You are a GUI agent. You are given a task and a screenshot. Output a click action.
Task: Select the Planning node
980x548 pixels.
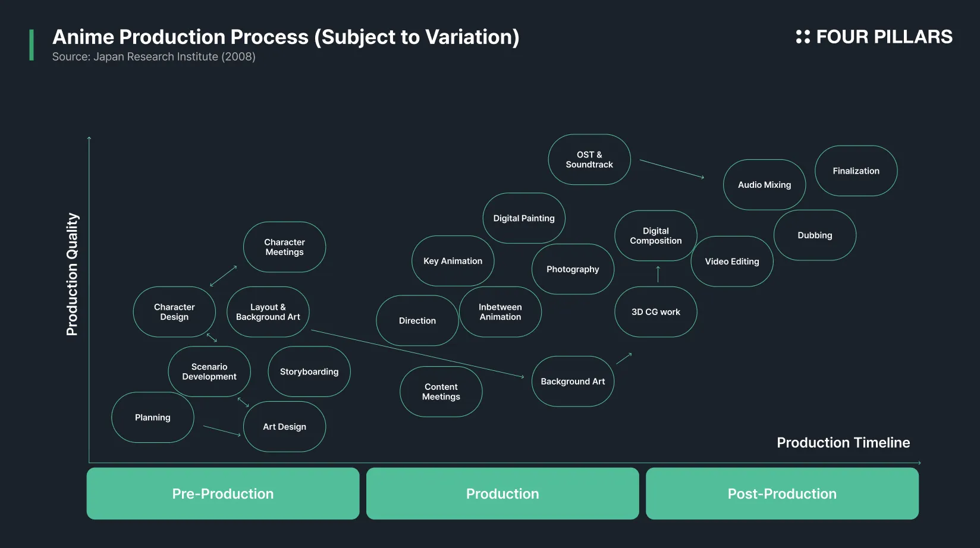click(153, 417)
